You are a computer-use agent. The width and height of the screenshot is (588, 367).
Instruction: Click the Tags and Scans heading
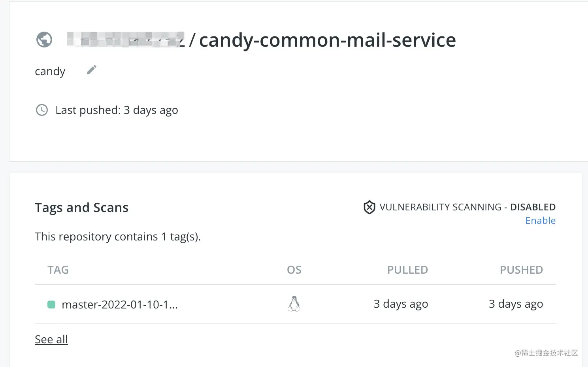point(82,208)
